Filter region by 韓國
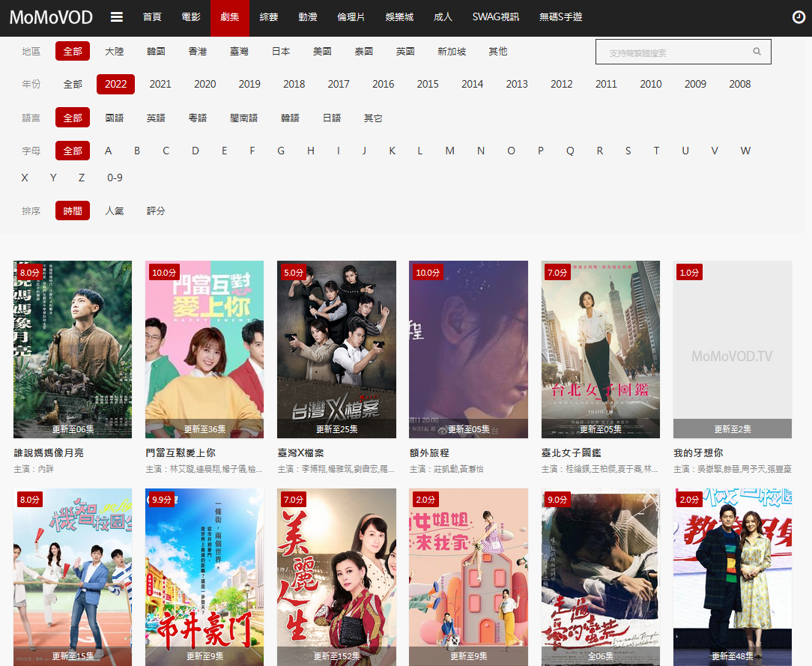The width and height of the screenshot is (812, 666). pyautogui.click(x=156, y=51)
